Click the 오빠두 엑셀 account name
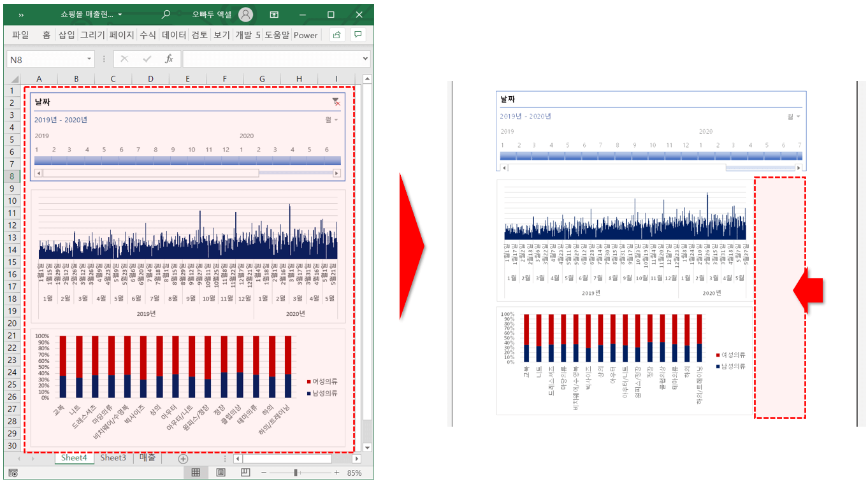This screenshot has width=868, height=484. coord(212,14)
